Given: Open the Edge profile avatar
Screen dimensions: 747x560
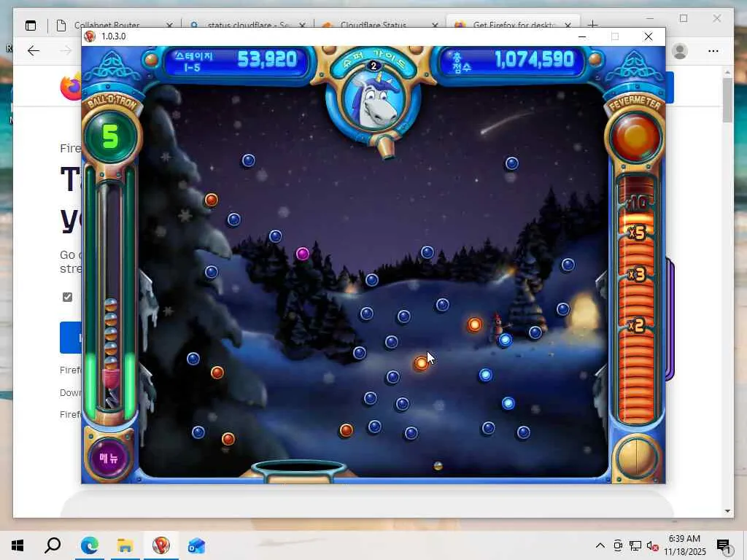Looking at the screenshot, I should pos(680,51).
